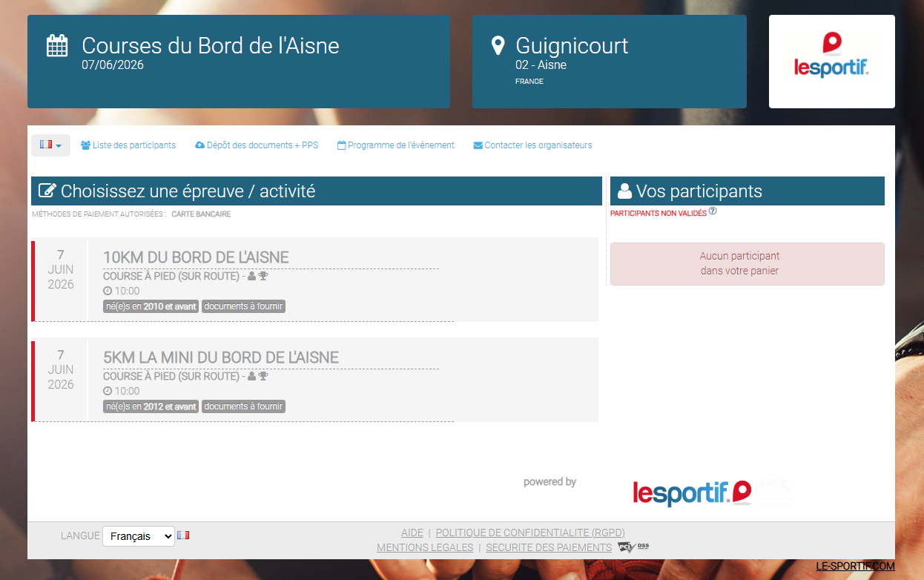Open Dépôt des documents + PPS
This screenshot has height=580, width=924.
pyautogui.click(x=257, y=145)
